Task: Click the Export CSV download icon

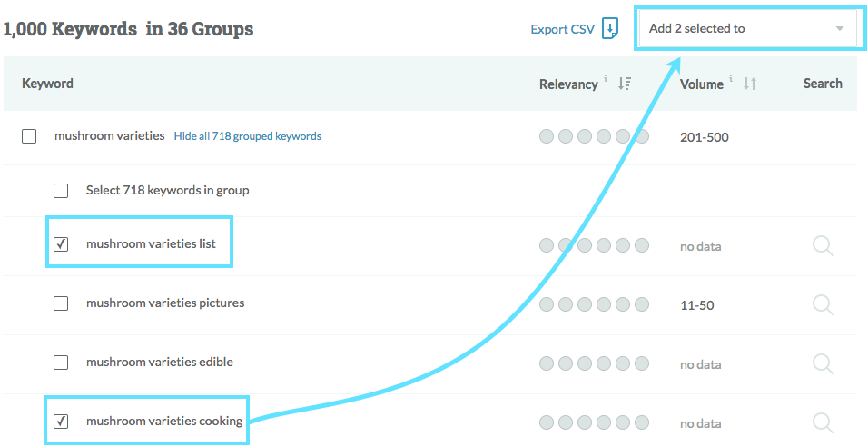Action: [610, 28]
